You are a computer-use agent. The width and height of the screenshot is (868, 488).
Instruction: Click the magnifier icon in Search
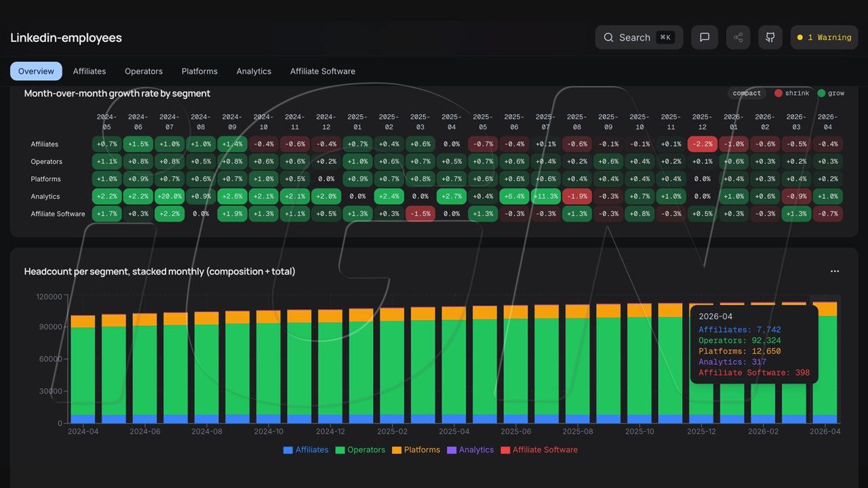coord(608,37)
